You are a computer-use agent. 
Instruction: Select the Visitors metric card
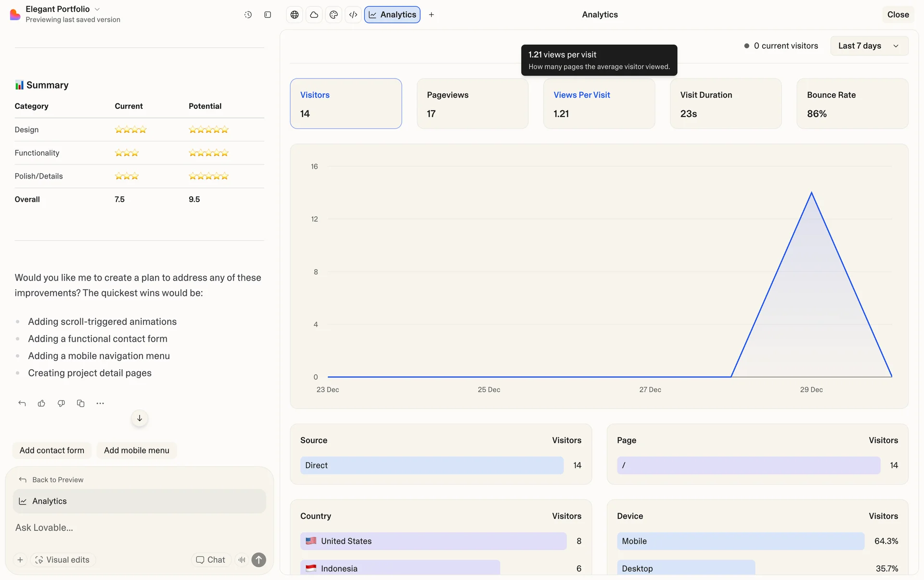tap(346, 103)
